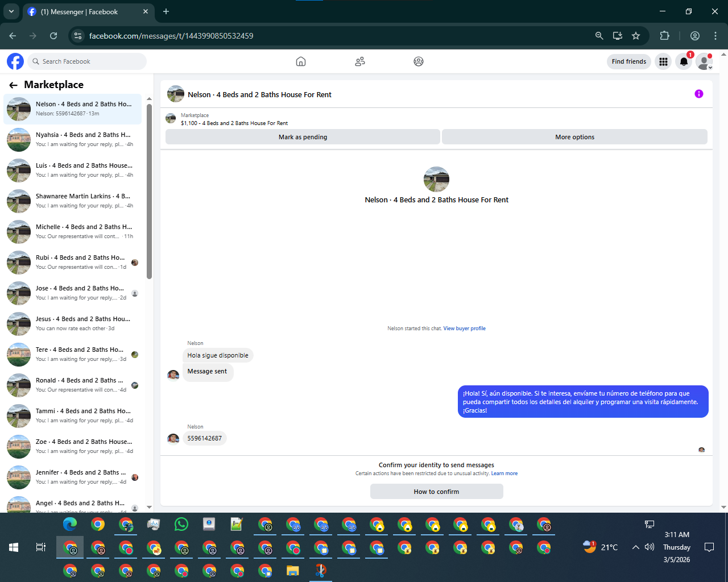Screen dimensions: 728x582
Task: Click the Find friends button
Action: pyautogui.click(x=629, y=61)
